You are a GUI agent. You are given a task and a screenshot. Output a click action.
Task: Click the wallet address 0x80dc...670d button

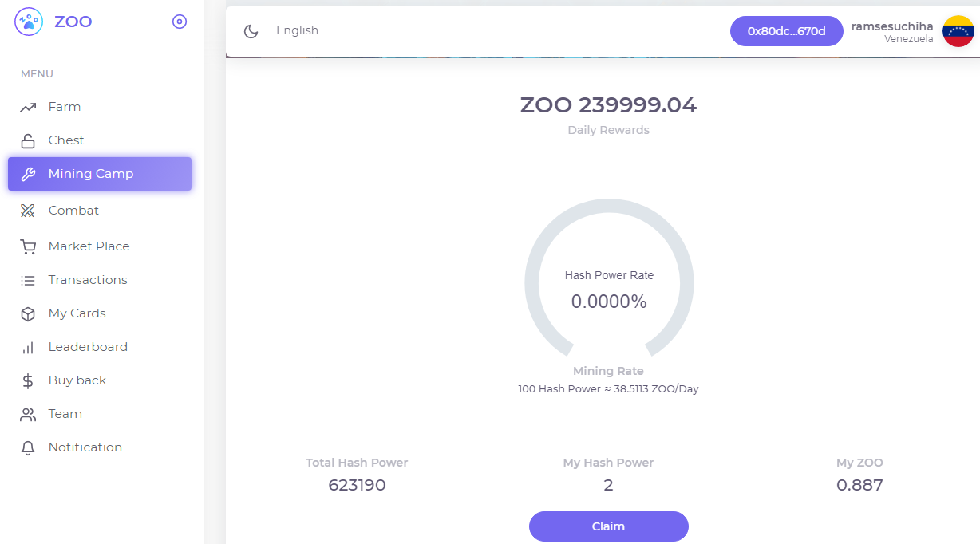(x=786, y=31)
